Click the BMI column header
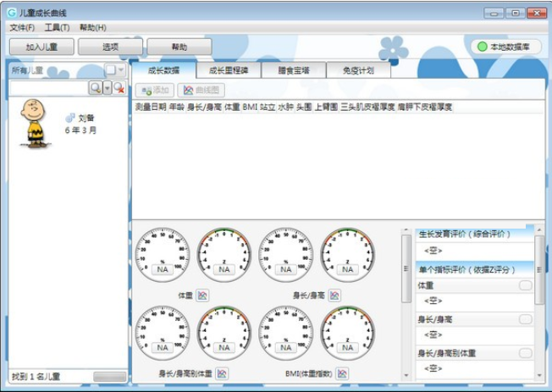Screen dimensions: 552x392 pos(250,107)
